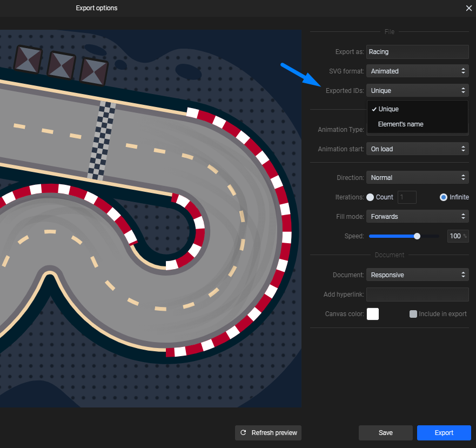Image resolution: width=476 pixels, height=448 pixels.
Task: Click the Export as filename field
Action: 418,52
